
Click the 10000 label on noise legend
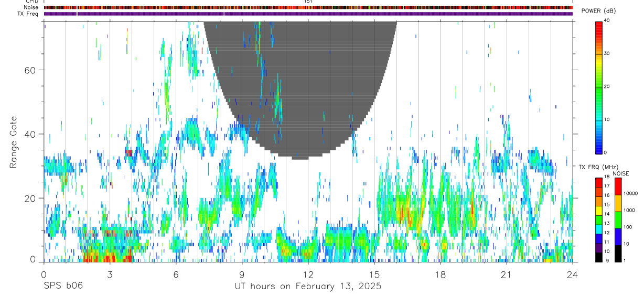point(631,193)
